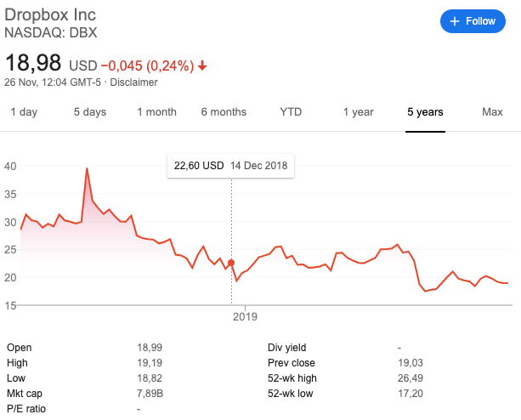This screenshot has width=521, height=420.
Task: Click the chart peak near 40 USD
Action: point(87,168)
